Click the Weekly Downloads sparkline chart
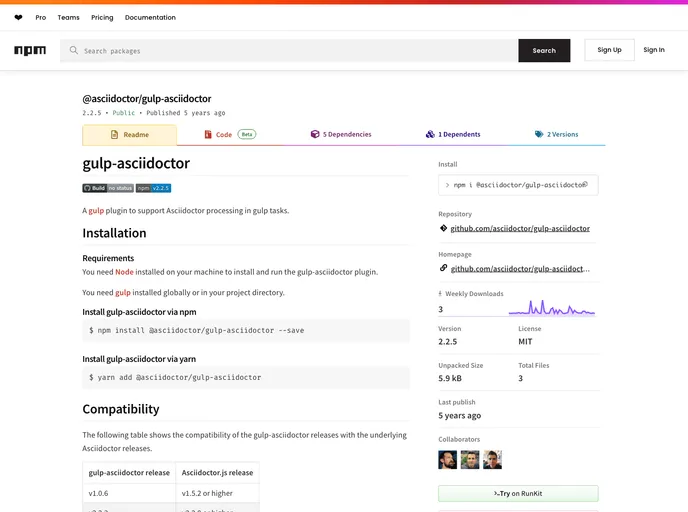The height and width of the screenshot is (512, 688). click(552, 308)
